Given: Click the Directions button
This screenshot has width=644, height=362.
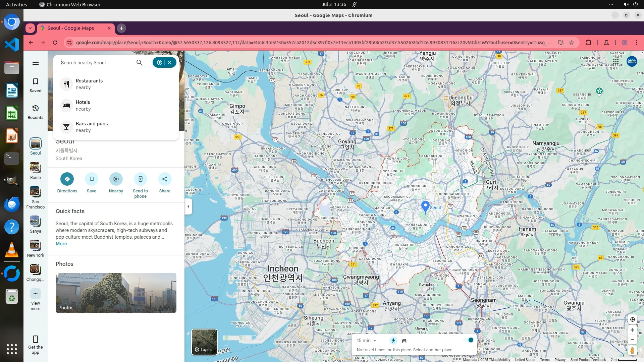Looking at the screenshot, I should click(x=67, y=179).
